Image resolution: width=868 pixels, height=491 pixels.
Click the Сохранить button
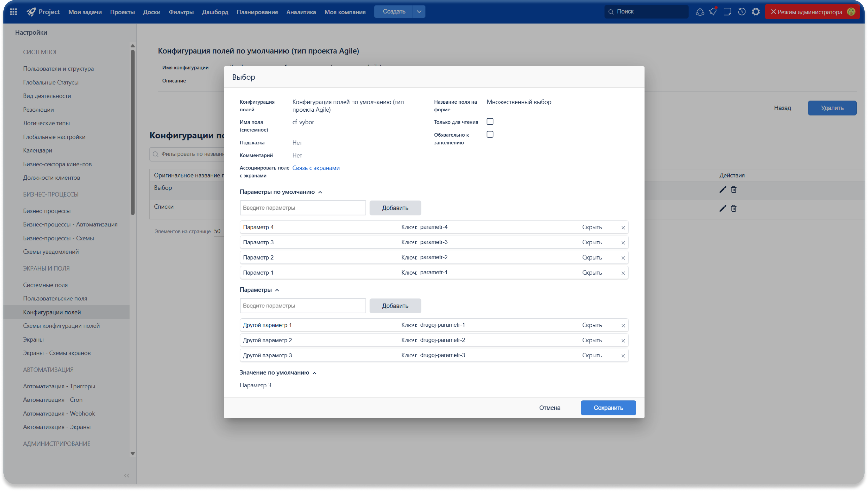tap(608, 408)
